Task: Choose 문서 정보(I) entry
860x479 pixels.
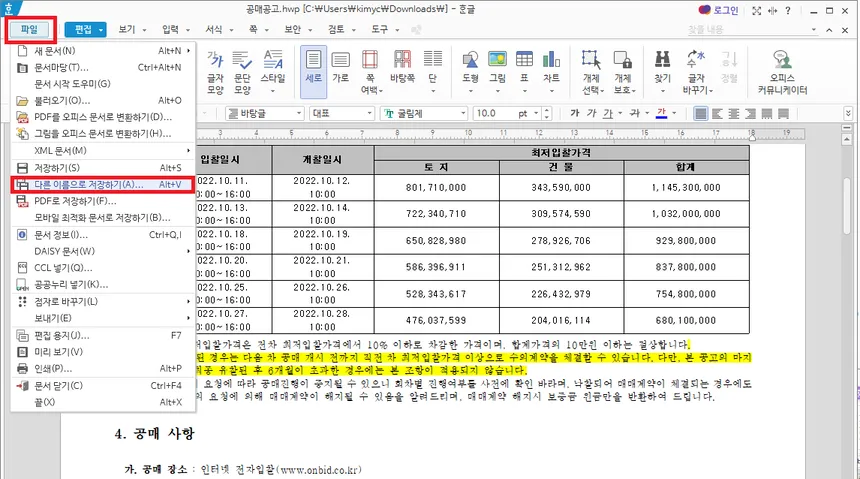Action: tap(103, 235)
